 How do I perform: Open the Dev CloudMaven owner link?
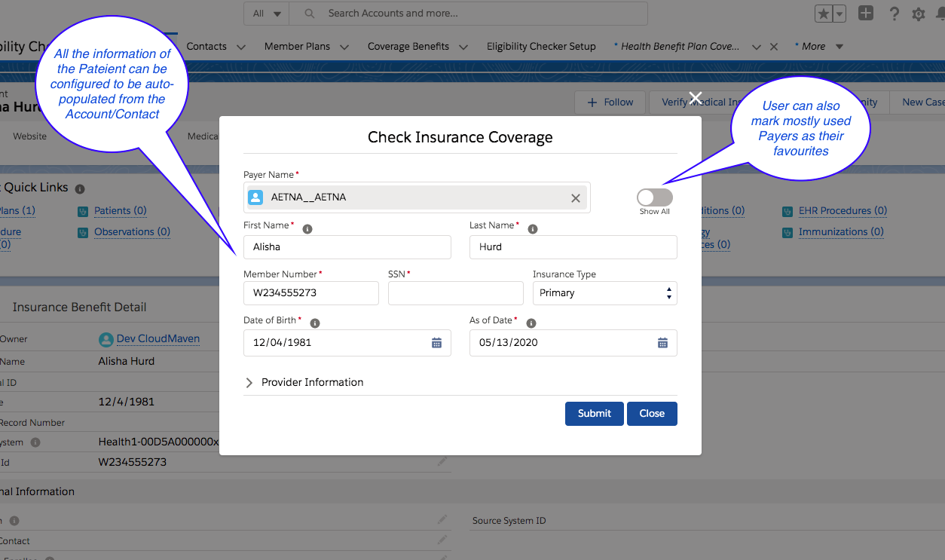click(x=156, y=338)
